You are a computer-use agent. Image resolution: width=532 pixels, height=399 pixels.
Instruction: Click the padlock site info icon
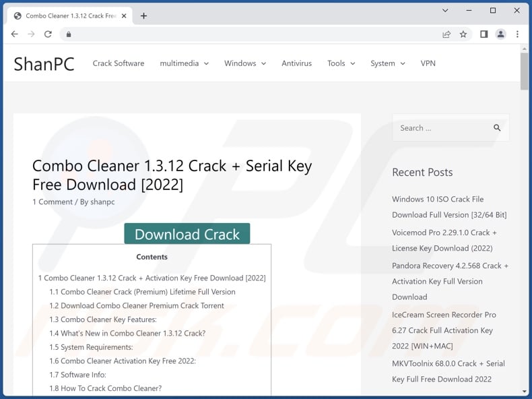[69, 34]
